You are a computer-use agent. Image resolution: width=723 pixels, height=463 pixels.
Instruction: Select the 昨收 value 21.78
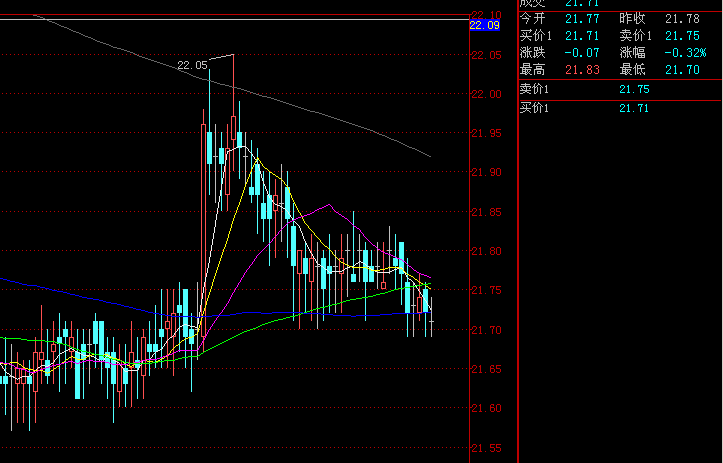coord(682,18)
